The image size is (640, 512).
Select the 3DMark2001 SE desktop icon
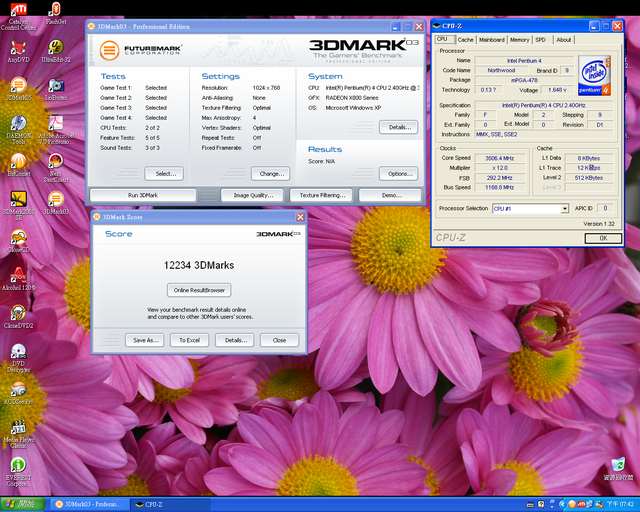point(18,206)
